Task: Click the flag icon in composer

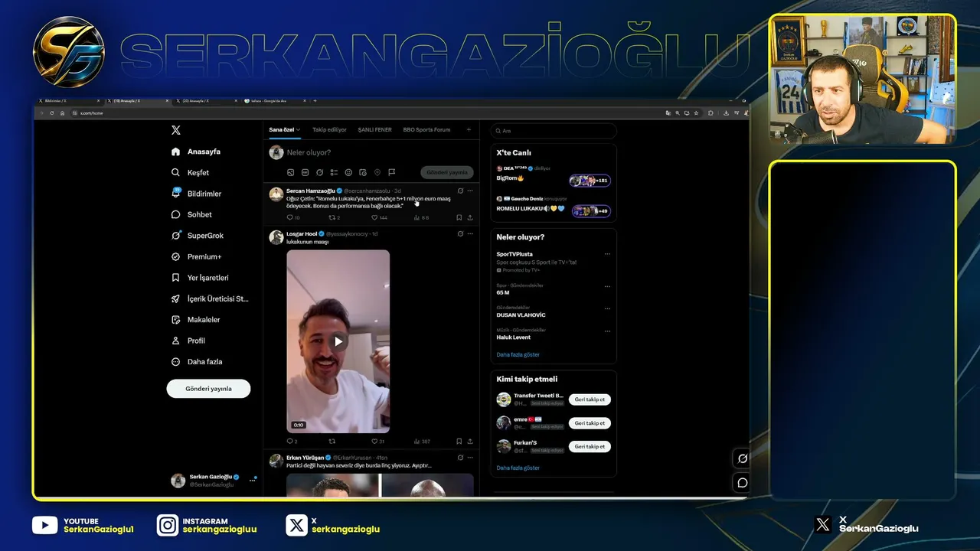Action: pos(391,173)
